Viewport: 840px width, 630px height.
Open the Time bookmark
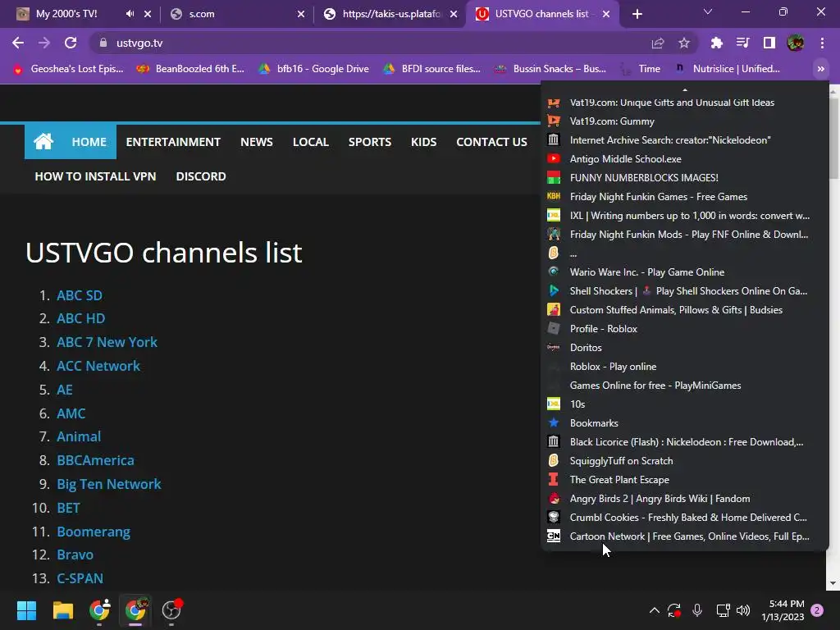(x=641, y=69)
